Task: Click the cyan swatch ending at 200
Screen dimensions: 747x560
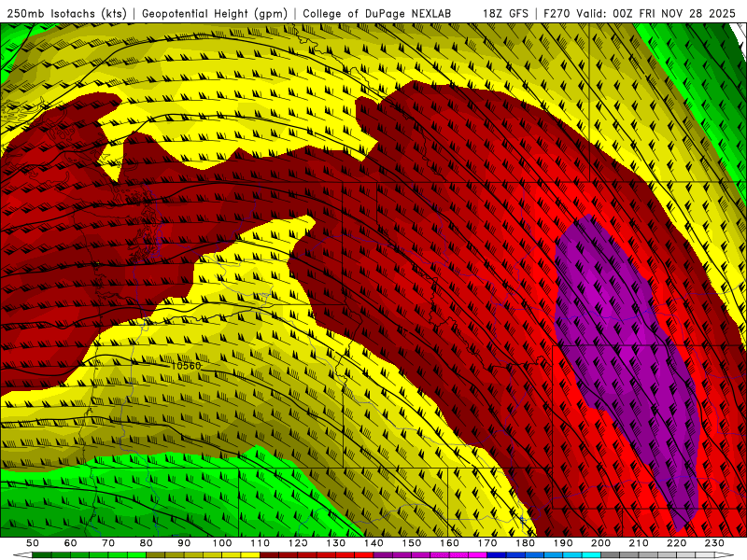Action: [591, 554]
